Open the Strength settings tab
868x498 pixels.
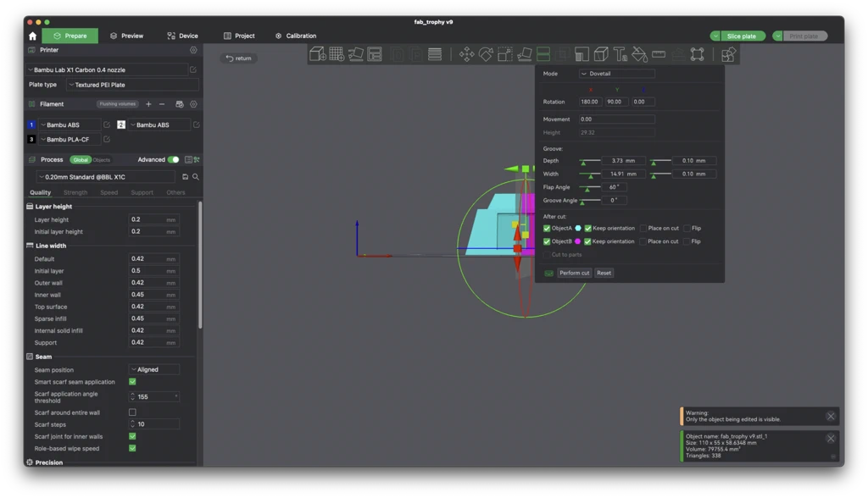click(x=75, y=192)
